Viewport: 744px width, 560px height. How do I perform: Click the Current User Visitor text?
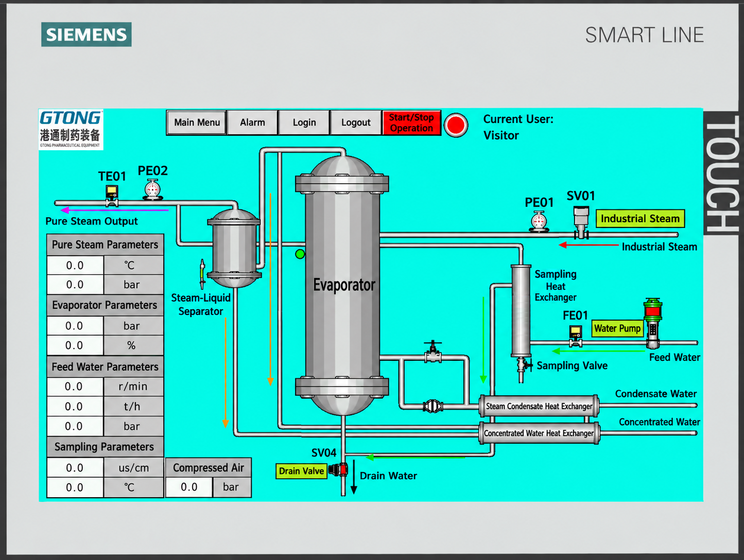tap(518, 127)
